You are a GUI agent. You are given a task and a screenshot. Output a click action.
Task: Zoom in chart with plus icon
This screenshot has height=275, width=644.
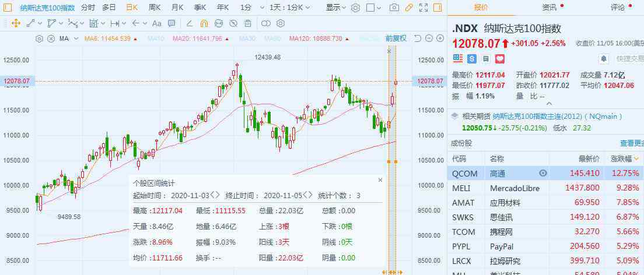440,38
